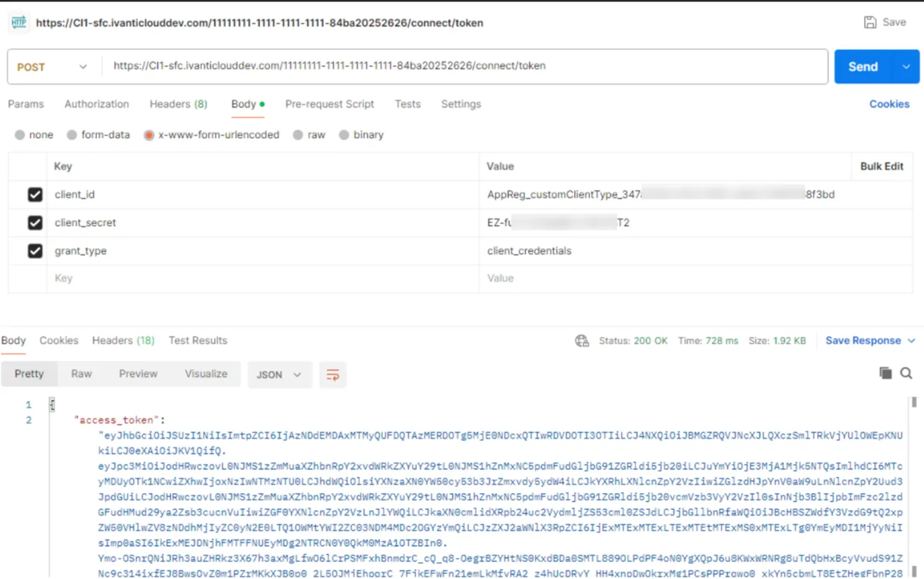Image resolution: width=924 pixels, height=579 pixels.
Task: Open the response Headers (18) tab
Action: pyautogui.click(x=123, y=341)
